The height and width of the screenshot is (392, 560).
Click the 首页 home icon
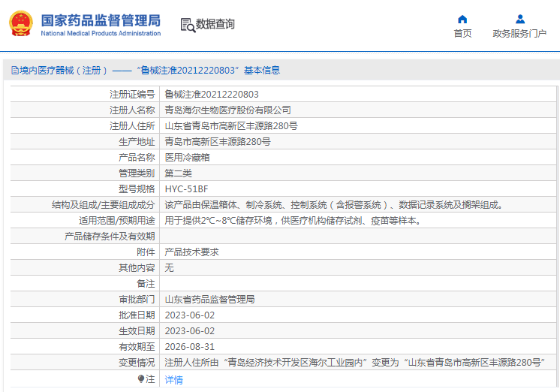pyautogui.click(x=462, y=20)
